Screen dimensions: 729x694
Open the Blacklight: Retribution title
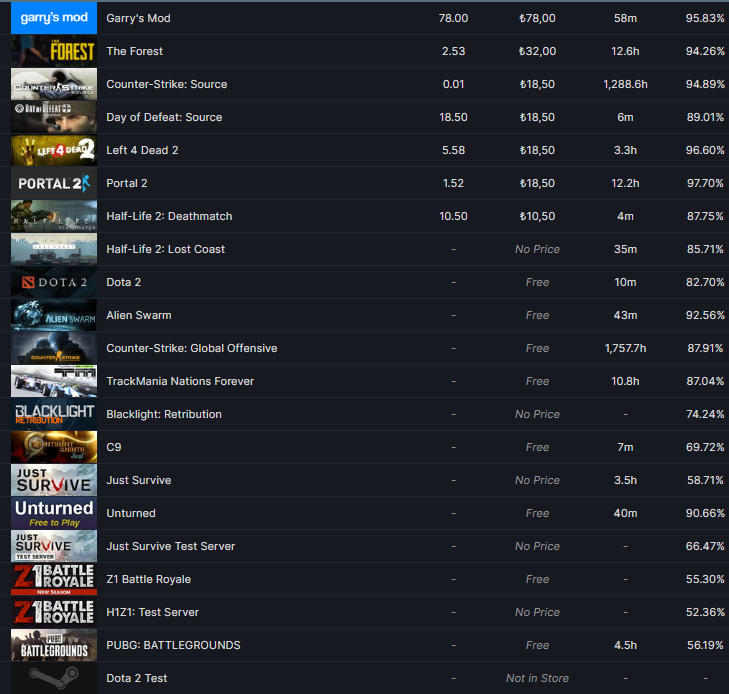click(164, 414)
